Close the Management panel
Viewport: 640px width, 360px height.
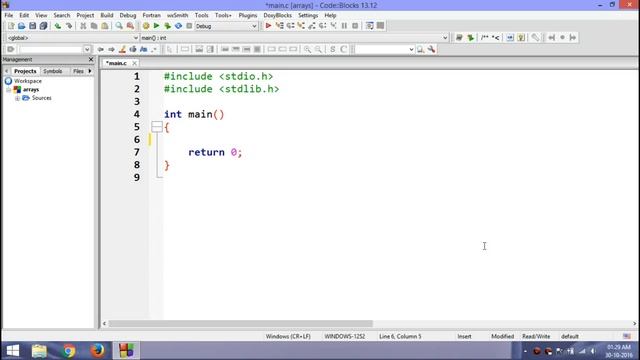click(x=91, y=60)
